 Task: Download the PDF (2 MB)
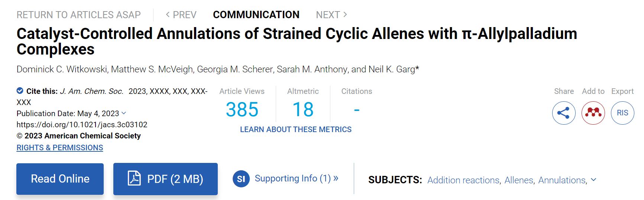165,179
